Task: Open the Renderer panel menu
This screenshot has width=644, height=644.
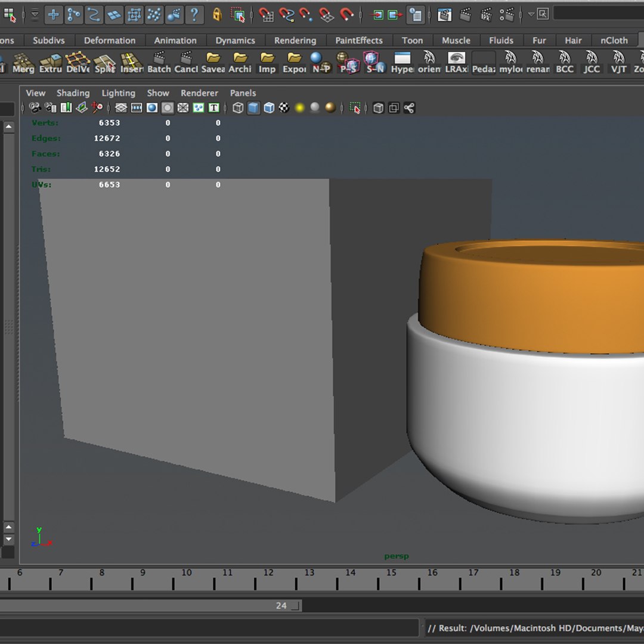Action: [199, 93]
